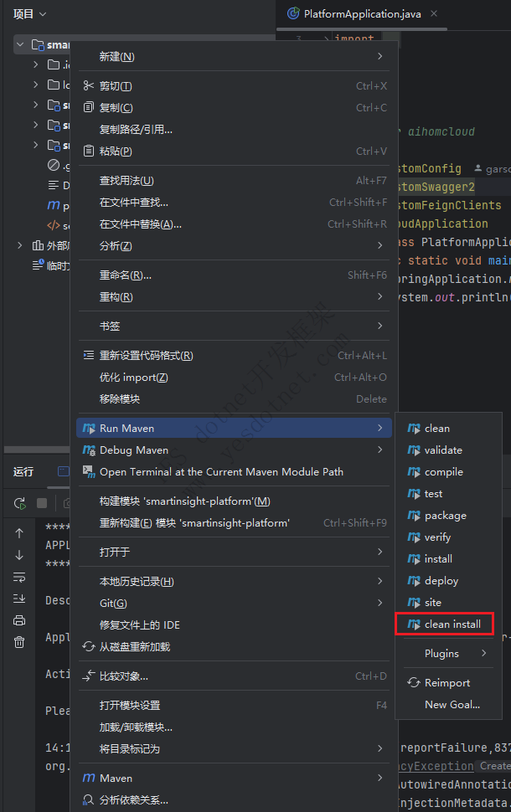Click the reformat code icon 重新设置代码格式
Screen dimensions: 511x812
[x=89, y=355]
